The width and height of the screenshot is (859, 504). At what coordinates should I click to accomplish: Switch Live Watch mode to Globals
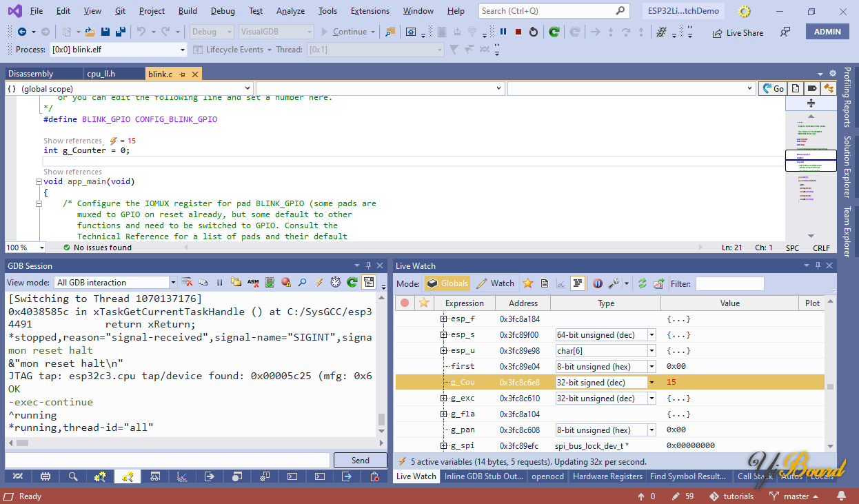click(447, 283)
